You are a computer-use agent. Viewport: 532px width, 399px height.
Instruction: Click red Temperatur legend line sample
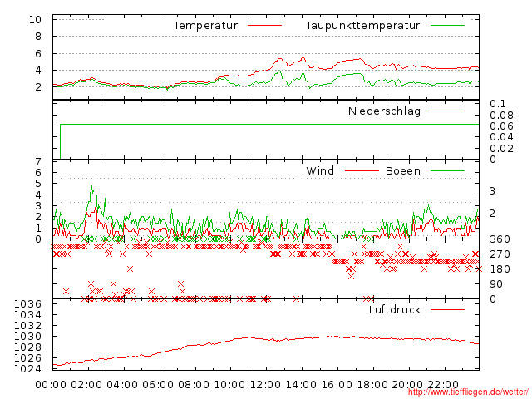(x=264, y=26)
